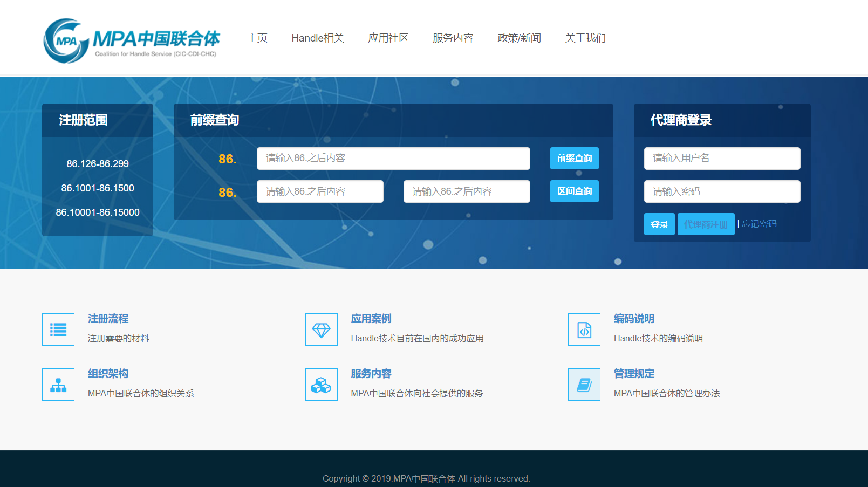
Task: Select 政策/新闻 in the top menu
Action: 519,38
